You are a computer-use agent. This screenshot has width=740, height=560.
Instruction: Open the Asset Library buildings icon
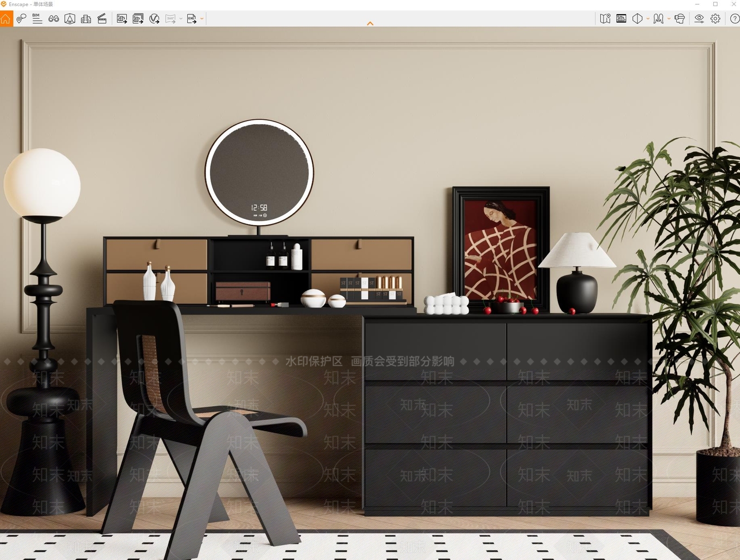pyautogui.click(x=86, y=18)
